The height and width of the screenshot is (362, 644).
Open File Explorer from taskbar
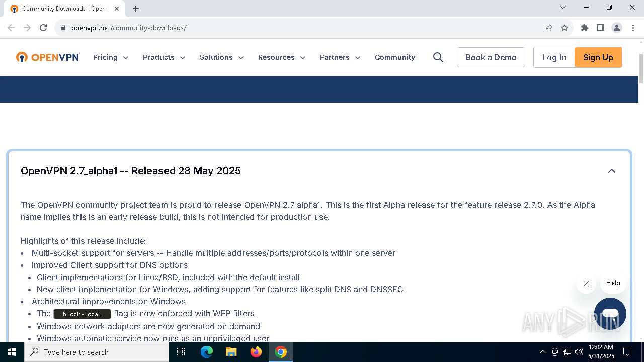[231, 352]
